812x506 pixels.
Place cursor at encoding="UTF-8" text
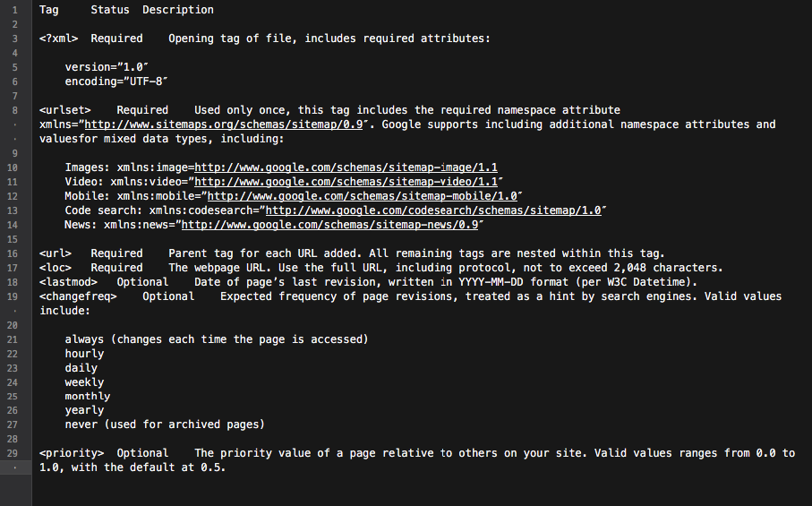click(116, 81)
